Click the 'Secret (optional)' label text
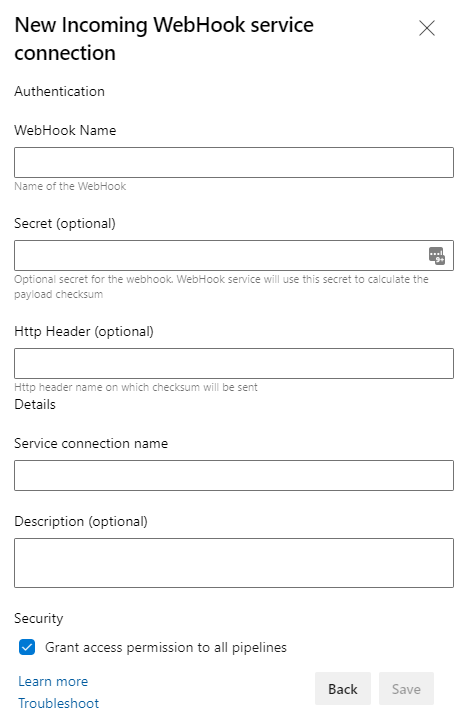The height and width of the screenshot is (728, 464). point(65,223)
